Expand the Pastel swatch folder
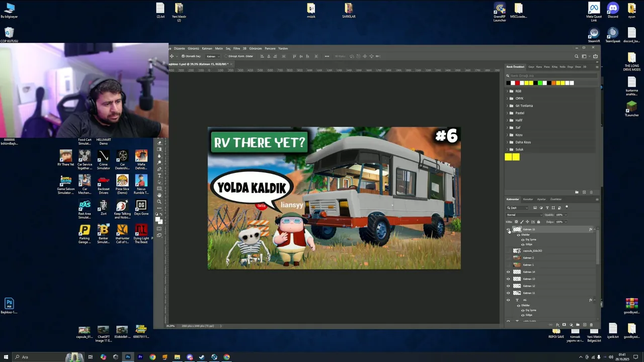This screenshot has height=362, width=644. pyautogui.click(x=507, y=113)
